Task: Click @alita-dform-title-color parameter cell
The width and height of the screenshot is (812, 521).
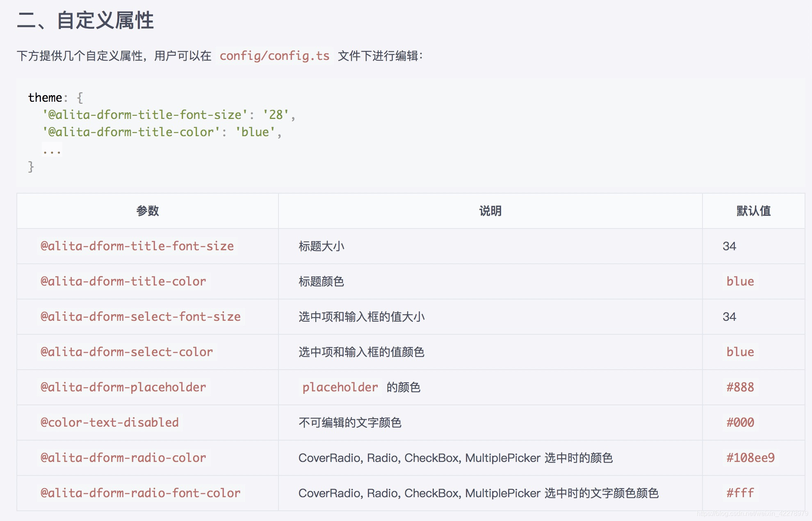Action: click(123, 281)
